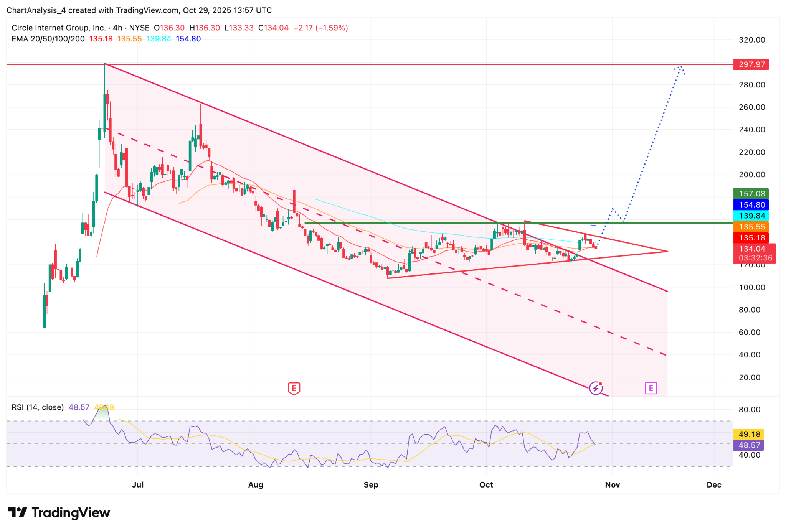Click the cyan 139.84 EMA label
Viewport: 786px width, 532px height.
click(751, 216)
